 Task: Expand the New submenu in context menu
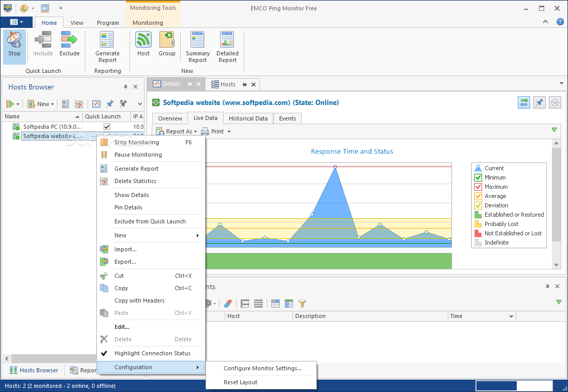(151, 235)
